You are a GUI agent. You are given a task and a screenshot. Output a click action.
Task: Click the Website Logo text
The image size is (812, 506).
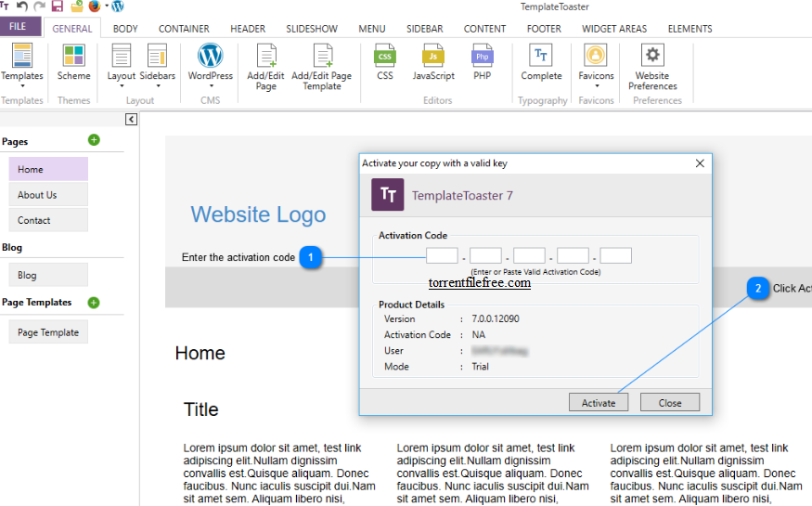(258, 214)
